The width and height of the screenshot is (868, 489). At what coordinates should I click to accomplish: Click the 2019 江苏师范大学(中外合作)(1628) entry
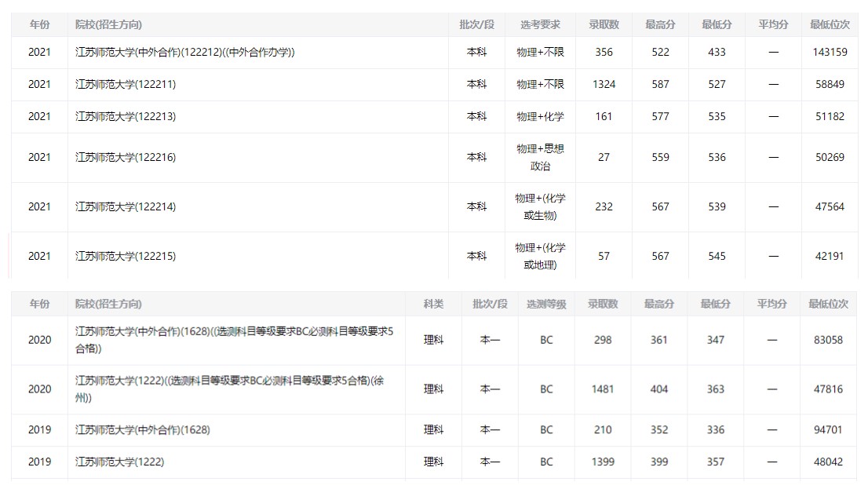(143, 429)
